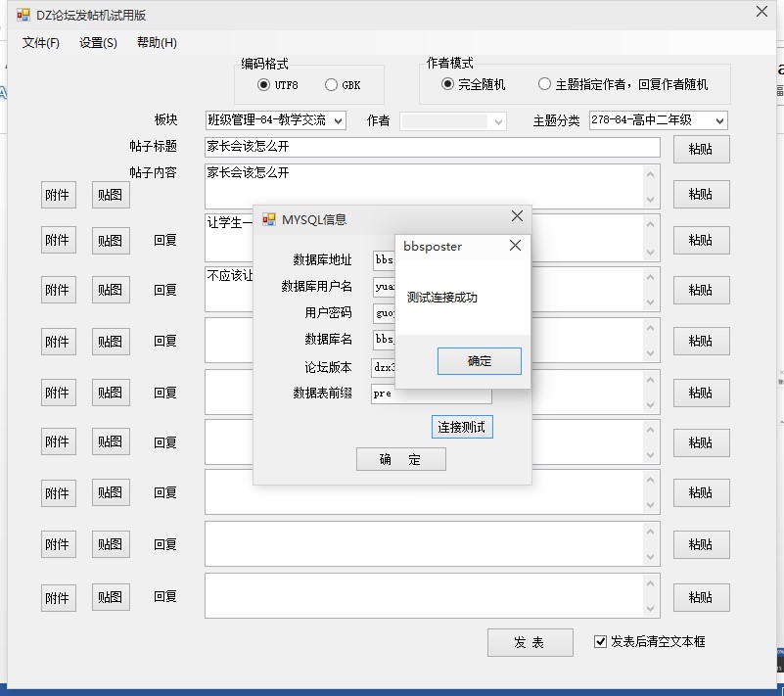This screenshot has height=696, width=784.
Task: Click the 发表 button
Action: click(x=530, y=642)
